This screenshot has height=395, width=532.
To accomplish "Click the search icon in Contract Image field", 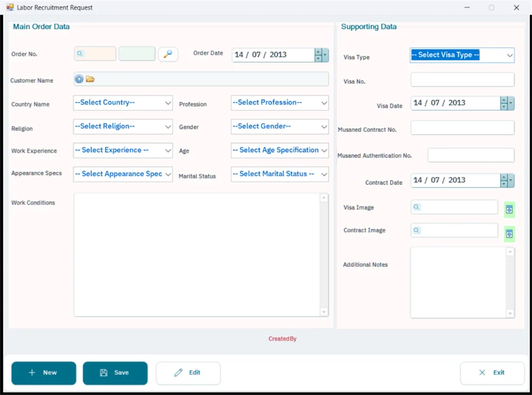I will coord(416,230).
